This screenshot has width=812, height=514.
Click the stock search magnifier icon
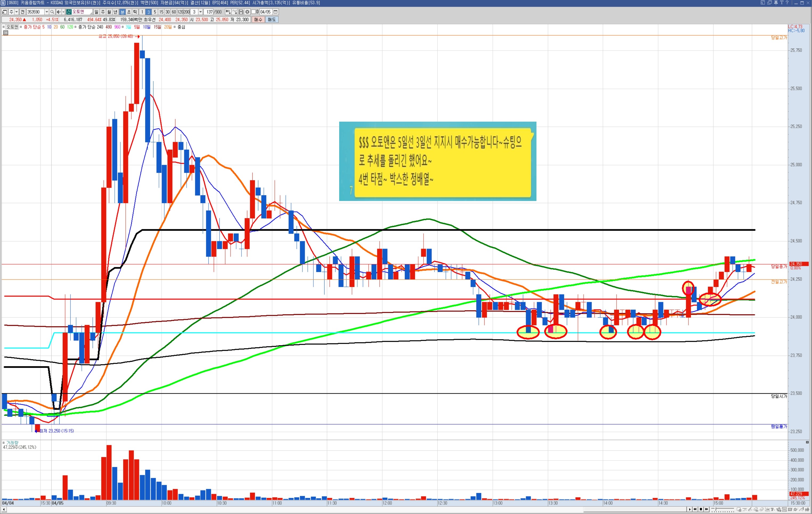click(52, 12)
